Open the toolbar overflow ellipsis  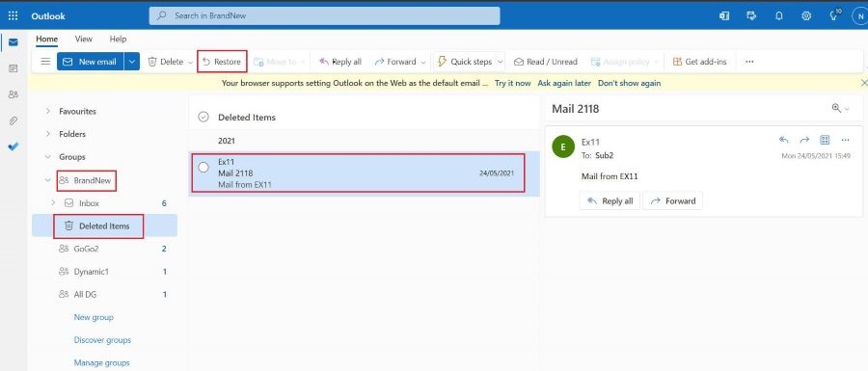749,62
